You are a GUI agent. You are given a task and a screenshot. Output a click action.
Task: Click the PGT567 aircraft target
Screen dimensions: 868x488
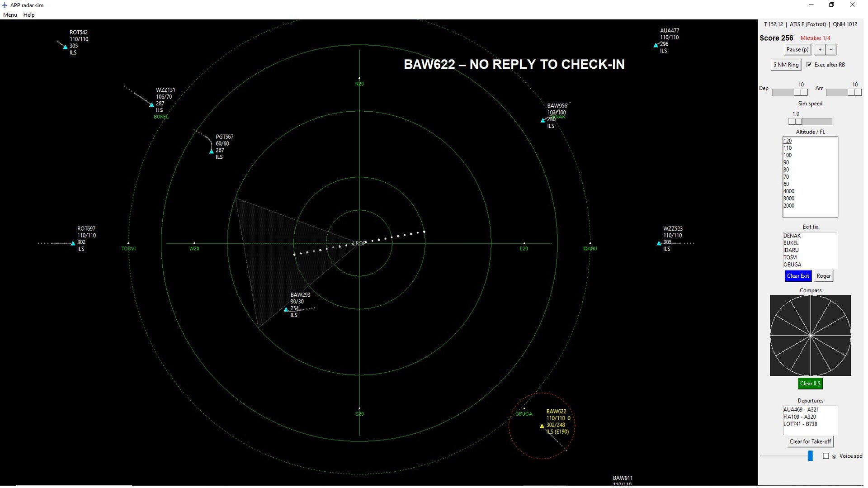point(211,152)
